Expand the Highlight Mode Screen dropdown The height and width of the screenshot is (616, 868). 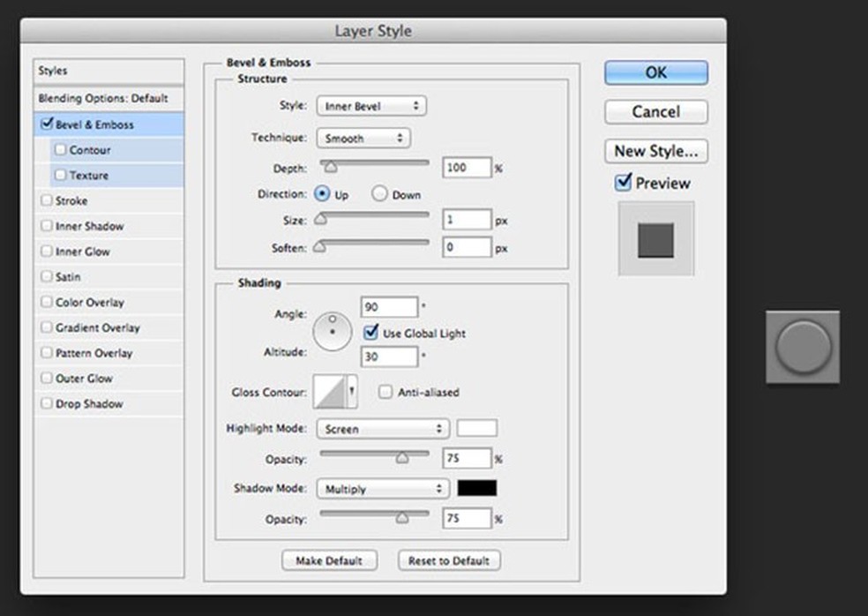tap(382, 429)
